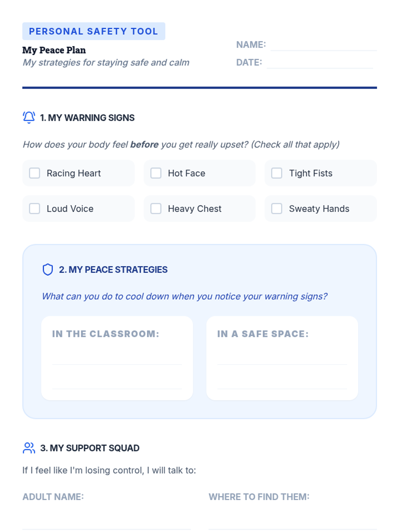Check the Racing Heart checkbox
This screenshot has width=399, height=532.
point(35,173)
